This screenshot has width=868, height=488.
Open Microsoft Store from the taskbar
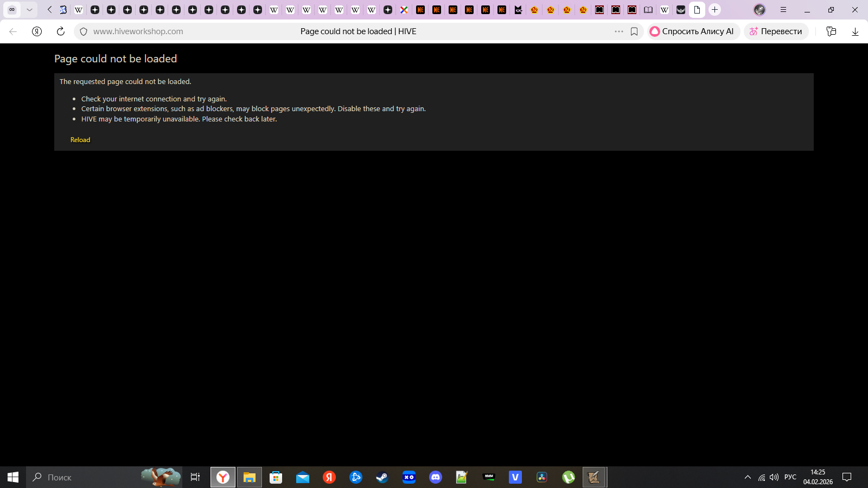tap(276, 477)
